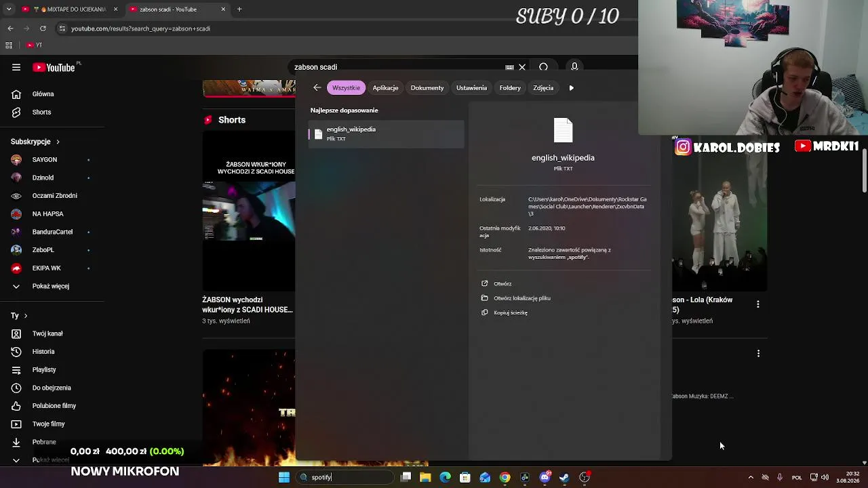Screen dimensions: 868x488
Task: Clear the YouTube search box with X
Action: click(x=522, y=67)
